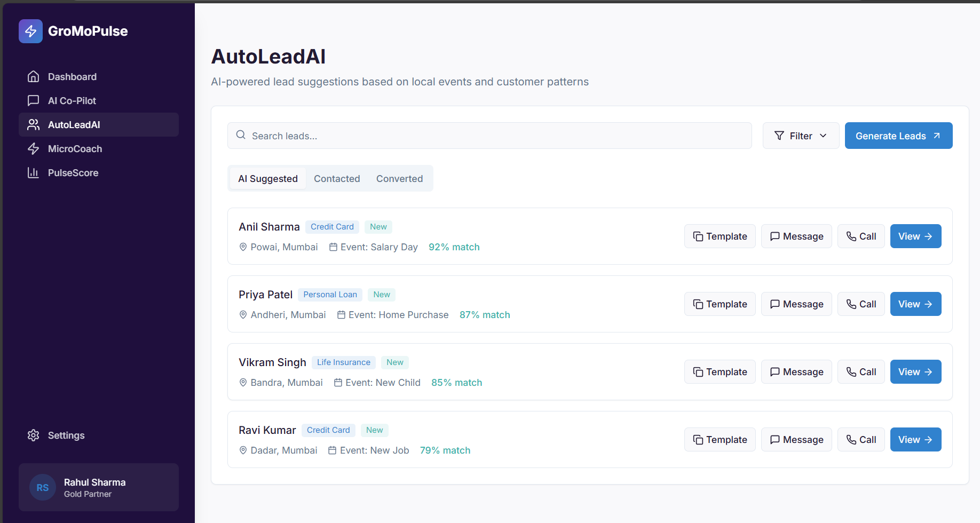980x523 pixels.
Task: Expand the Filter dropdown
Action: coord(801,136)
